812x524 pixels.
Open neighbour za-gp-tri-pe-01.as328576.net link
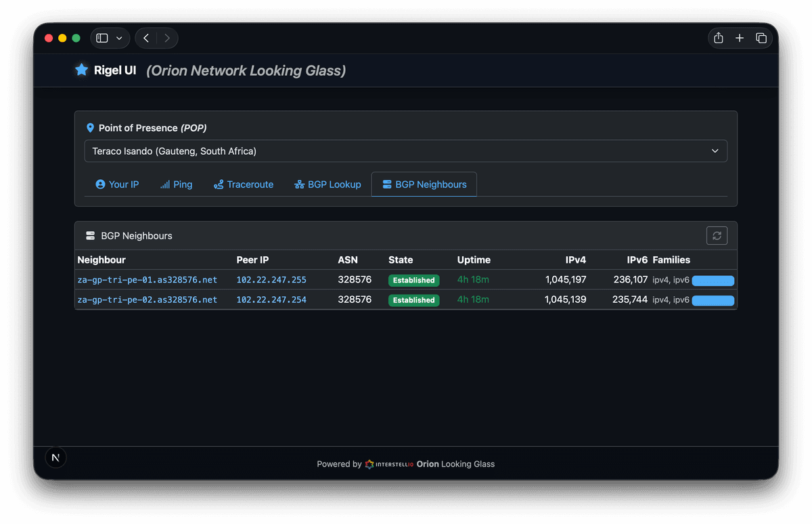click(x=147, y=279)
